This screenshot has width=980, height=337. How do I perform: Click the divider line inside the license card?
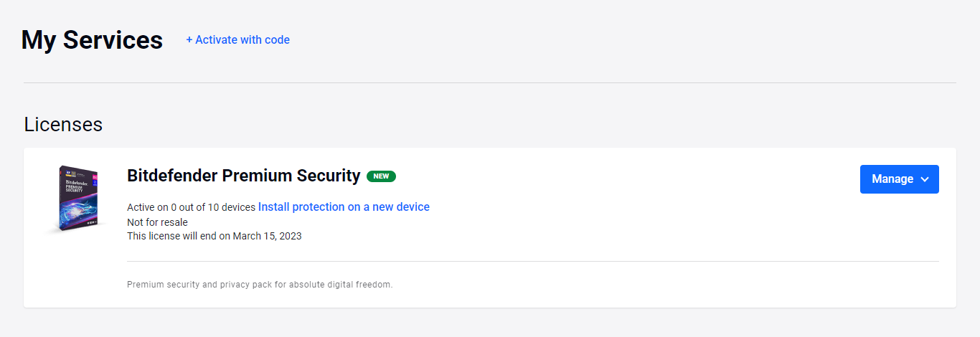(x=532, y=262)
